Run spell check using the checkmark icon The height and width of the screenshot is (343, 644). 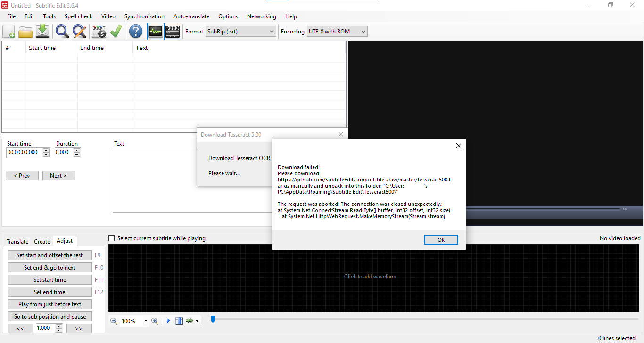116,31
